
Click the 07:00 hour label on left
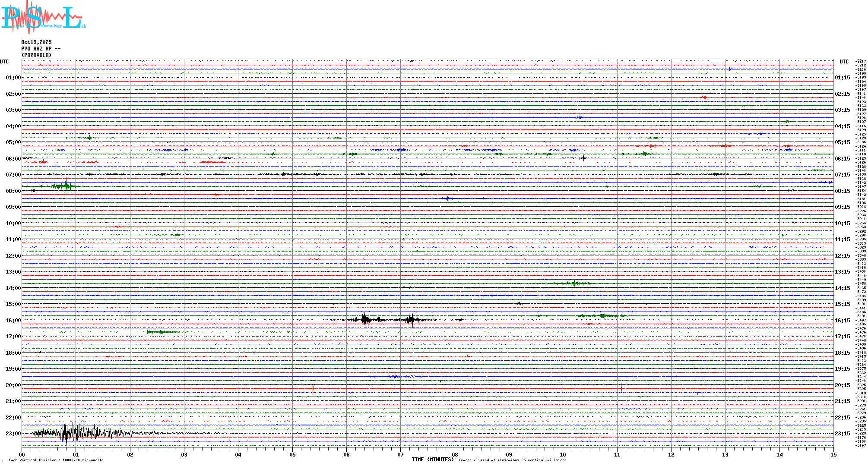[x=13, y=175]
